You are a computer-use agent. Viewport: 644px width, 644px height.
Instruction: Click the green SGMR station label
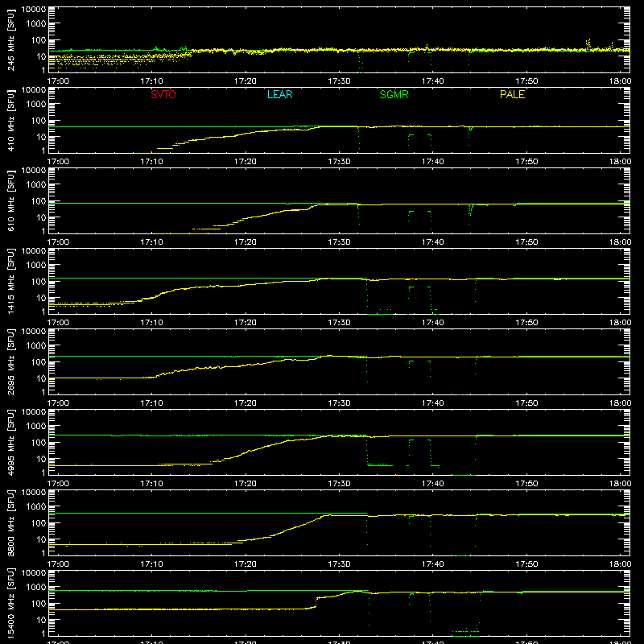click(394, 94)
